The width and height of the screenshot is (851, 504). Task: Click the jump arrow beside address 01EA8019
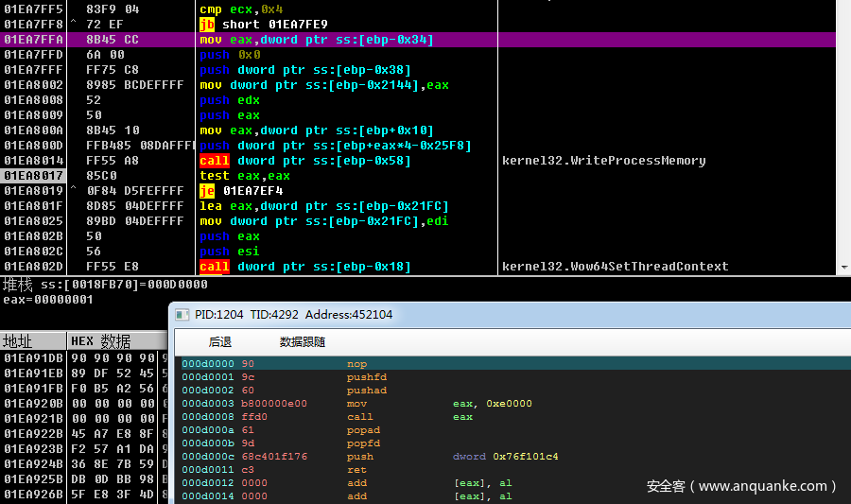74,191
